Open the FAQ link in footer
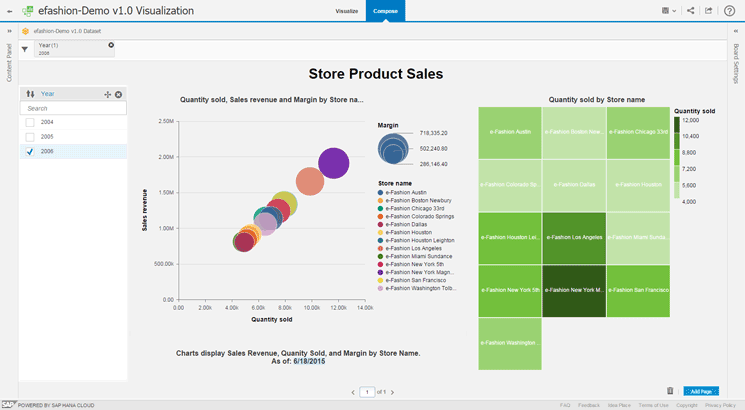Screen dimensions: 745x410 tap(565, 405)
